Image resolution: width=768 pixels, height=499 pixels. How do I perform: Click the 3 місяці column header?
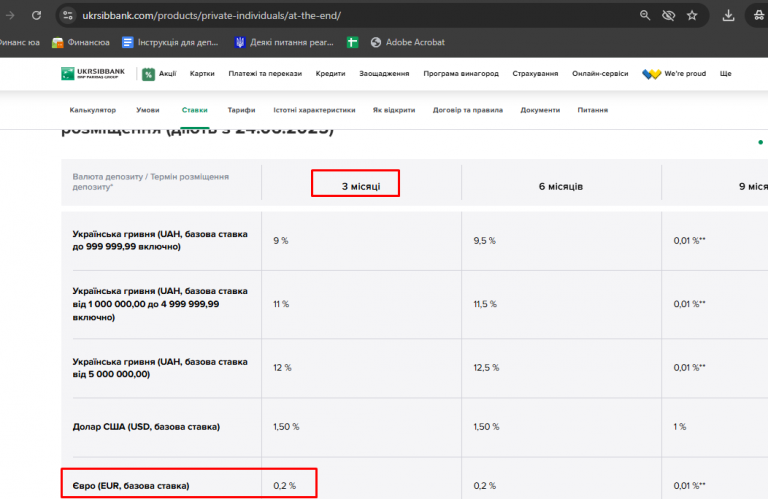tap(361, 187)
